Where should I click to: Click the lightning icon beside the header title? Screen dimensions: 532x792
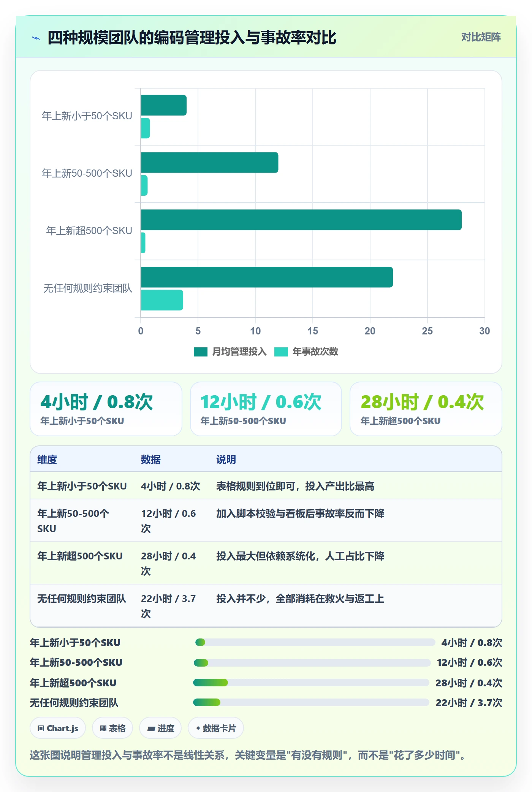click(x=36, y=38)
